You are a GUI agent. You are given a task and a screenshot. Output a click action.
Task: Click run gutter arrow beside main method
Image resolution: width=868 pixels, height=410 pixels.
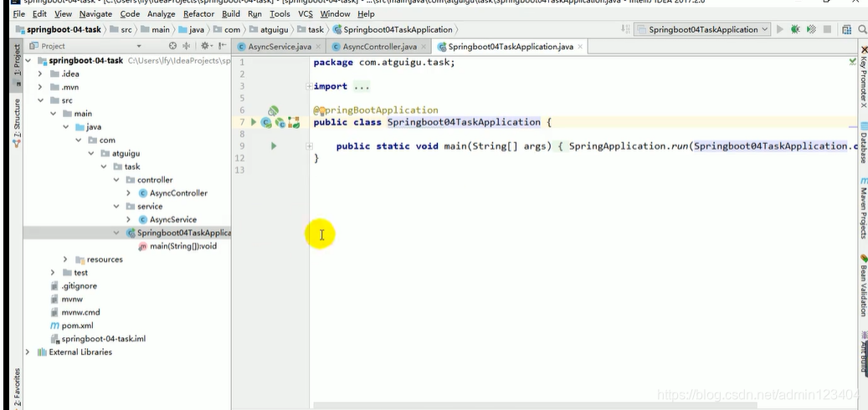point(274,146)
